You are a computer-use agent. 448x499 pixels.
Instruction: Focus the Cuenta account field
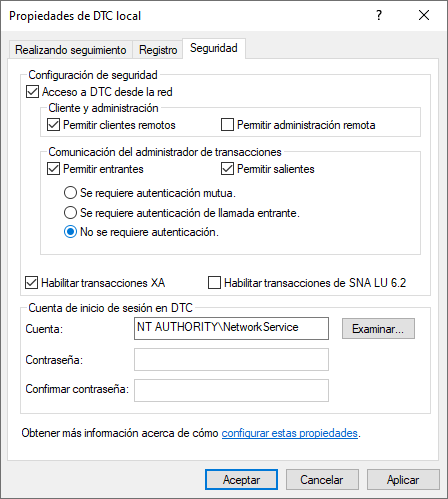231,328
